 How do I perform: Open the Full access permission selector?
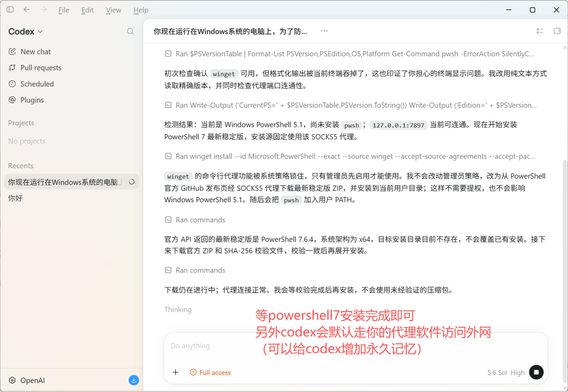210,373
